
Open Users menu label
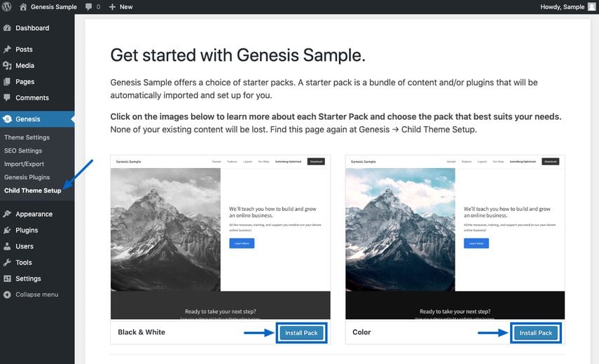(25, 246)
